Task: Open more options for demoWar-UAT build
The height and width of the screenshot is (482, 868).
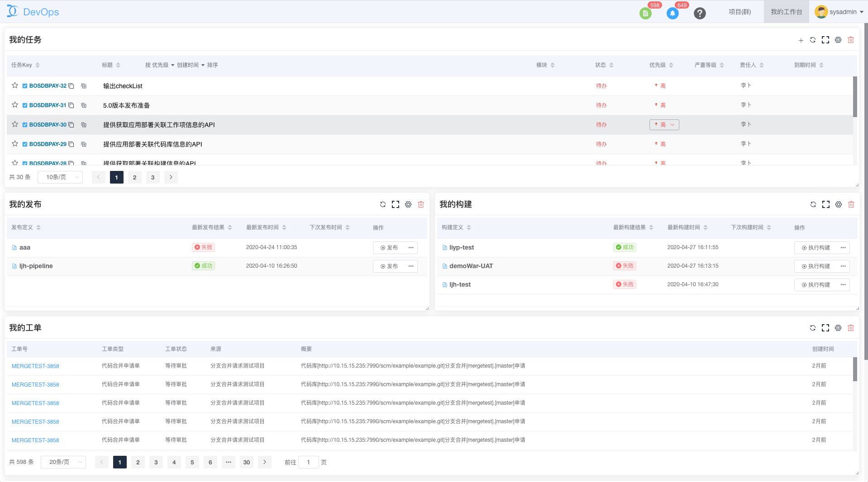Action: pos(843,266)
